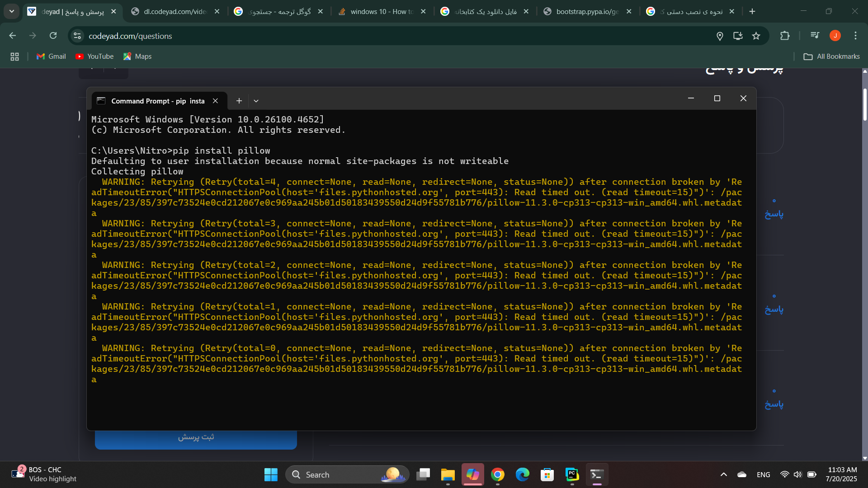Open Microsoft Store on taskbar

[x=547, y=474]
